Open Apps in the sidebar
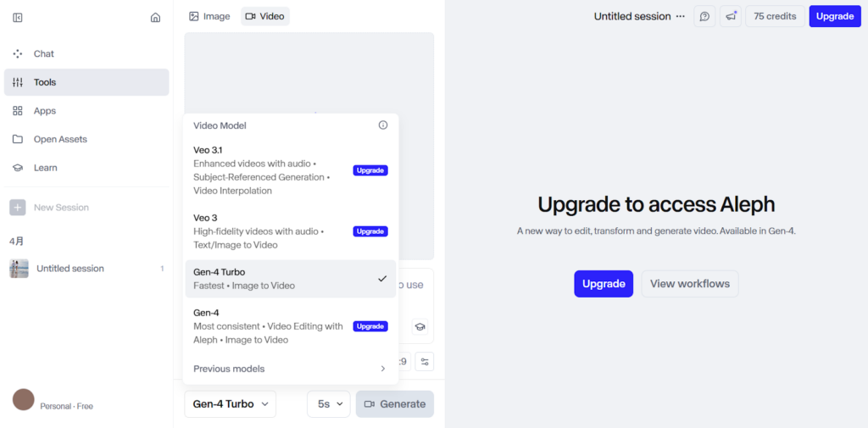Viewport: 868px width, 428px height. tap(45, 111)
